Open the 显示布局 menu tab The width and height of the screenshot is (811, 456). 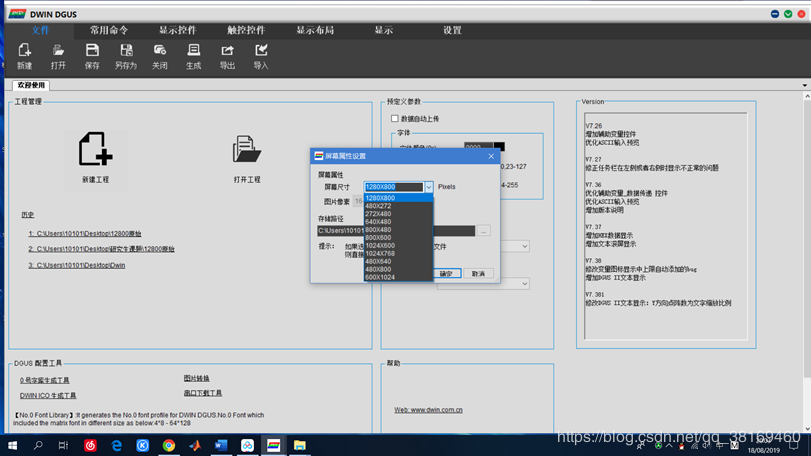pyautogui.click(x=315, y=31)
